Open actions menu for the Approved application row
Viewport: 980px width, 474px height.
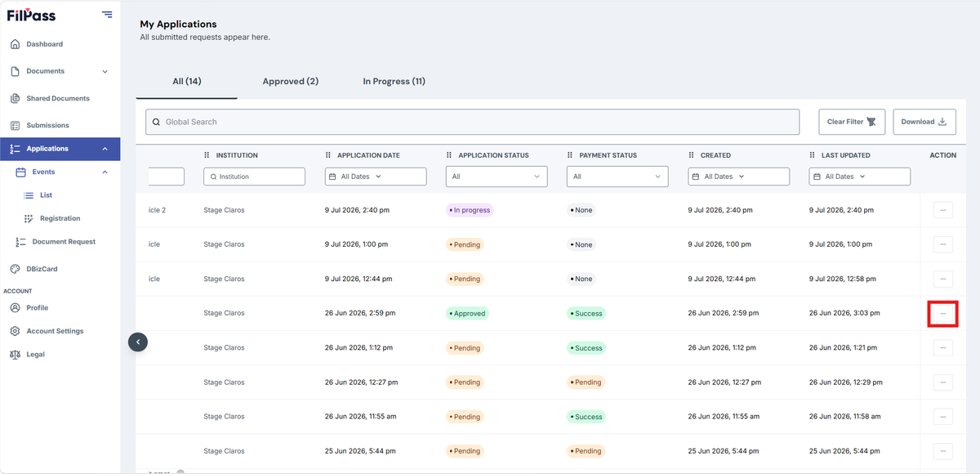pos(942,314)
